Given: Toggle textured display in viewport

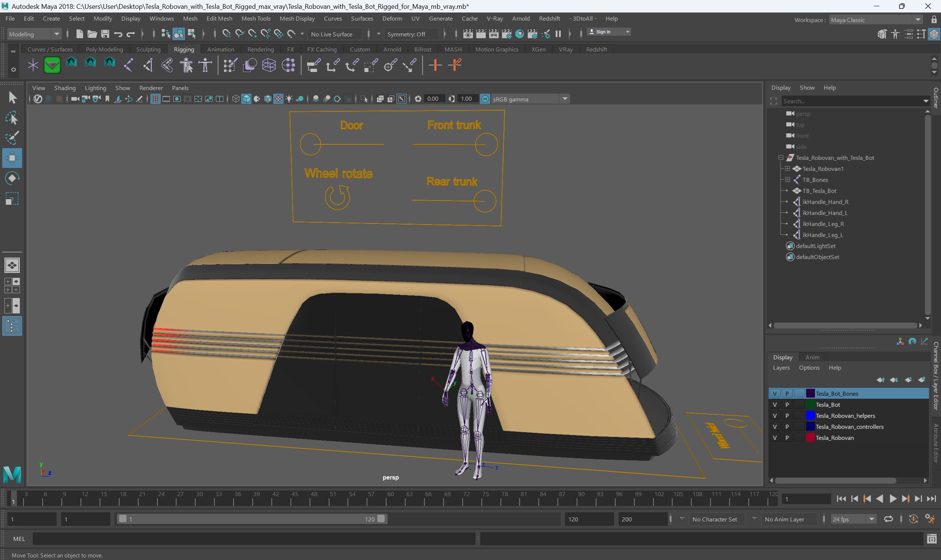Looking at the screenshot, I should [278, 99].
